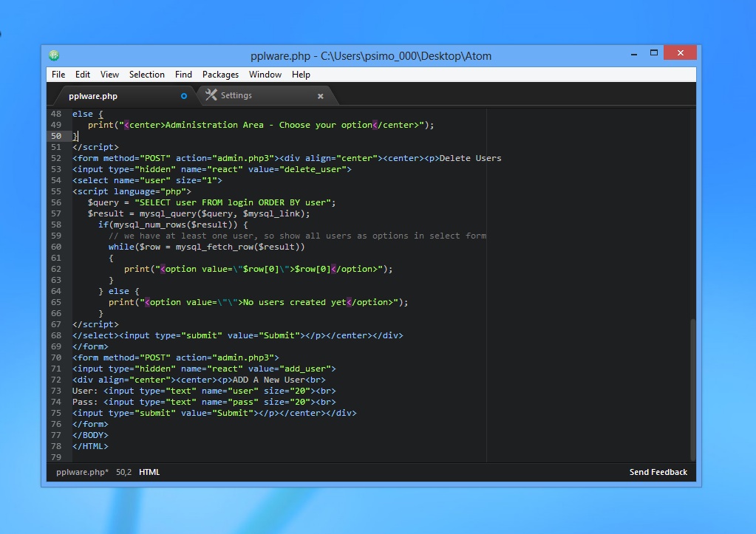Click line number 70 in the gutter
Viewport: 756px width, 534px height.
[x=56, y=357]
